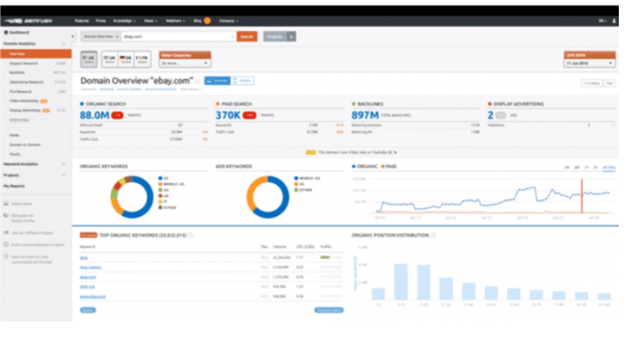Click the red badge next to 370K
This screenshot has width=639, height=364.
click(x=249, y=115)
